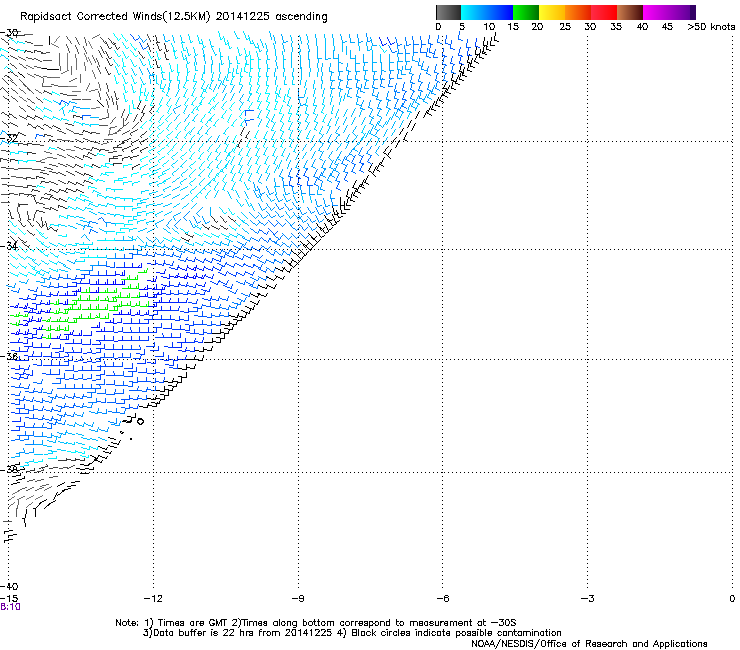The height and width of the screenshot is (650, 740).
Task: Click the legend label '10'
Action: (489, 27)
